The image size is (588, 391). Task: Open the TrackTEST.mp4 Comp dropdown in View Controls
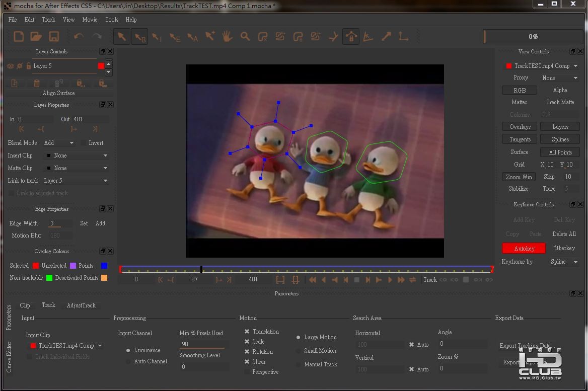[542, 66]
